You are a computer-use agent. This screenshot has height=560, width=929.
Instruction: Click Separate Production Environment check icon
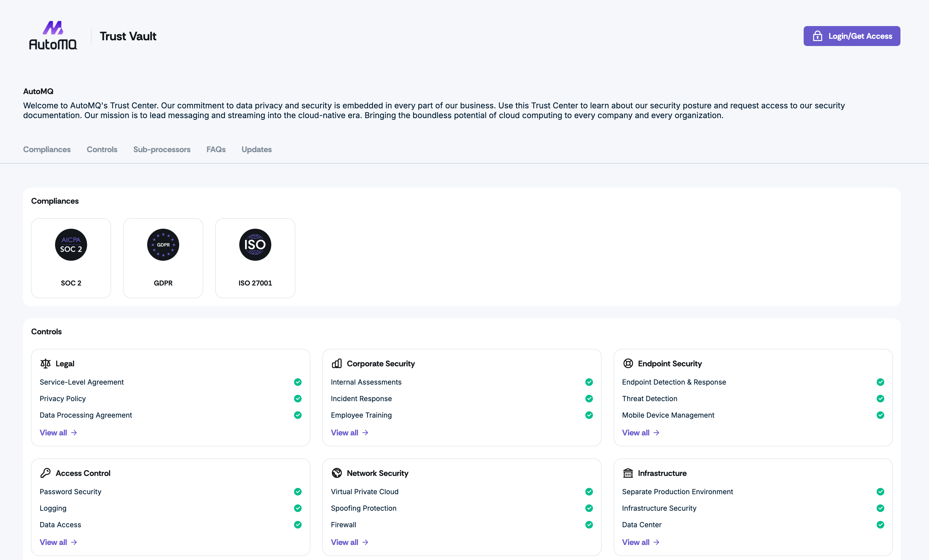point(880,492)
